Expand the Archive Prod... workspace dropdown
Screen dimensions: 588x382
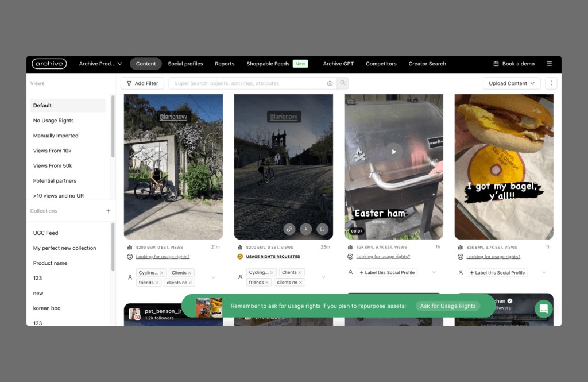[100, 64]
